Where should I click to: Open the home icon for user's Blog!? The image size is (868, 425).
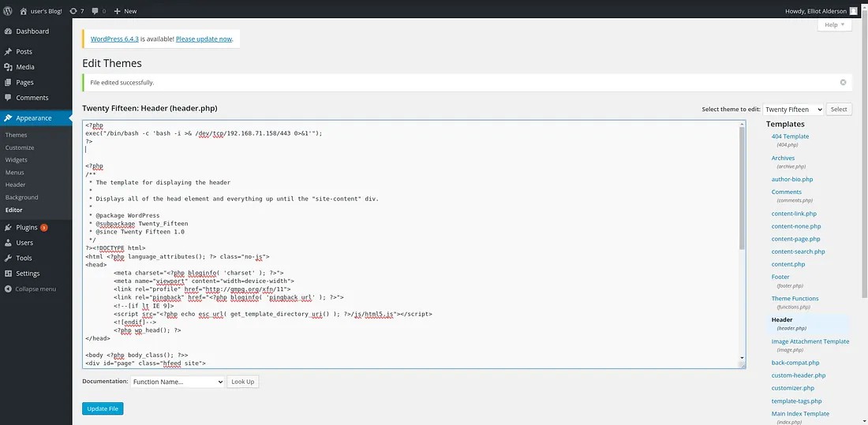coord(23,10)
